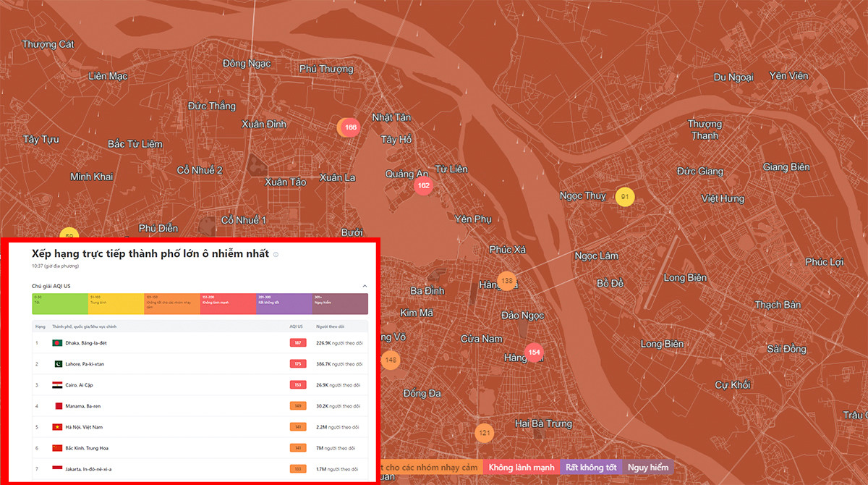The height and width of the screenshot is (485, 868).
Task: Open the yellow AQI 91 marker at Ngọc Thụy
Action: point(625,197)
